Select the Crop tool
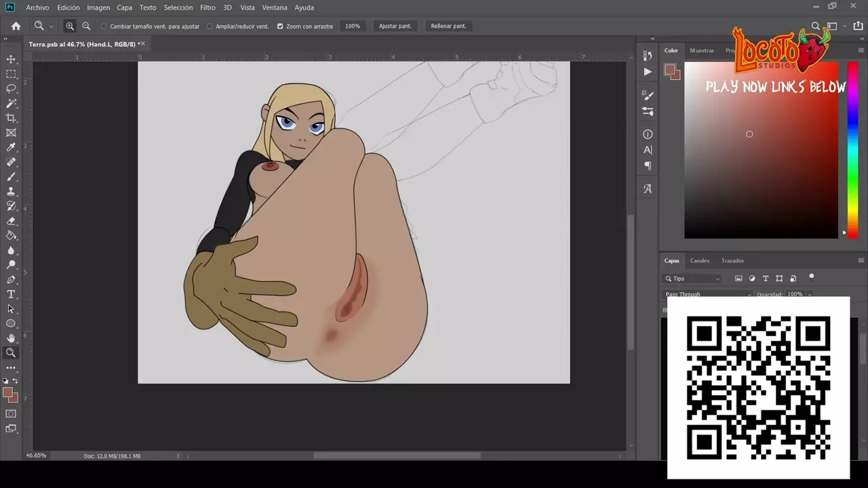The height and width of the screenshot is (488, 868). (11, 118)
